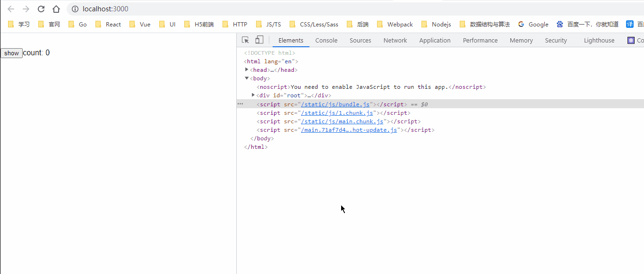Select the closing </body> tag line
This screenshot has height=274, width=644.
(x=262, y=138)
